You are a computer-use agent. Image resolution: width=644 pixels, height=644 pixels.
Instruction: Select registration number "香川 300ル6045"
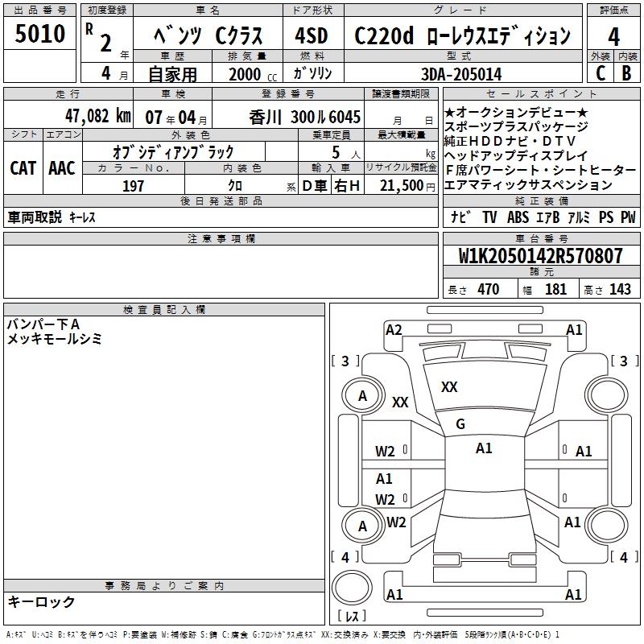pyautogui.click(x=304, y=118)
